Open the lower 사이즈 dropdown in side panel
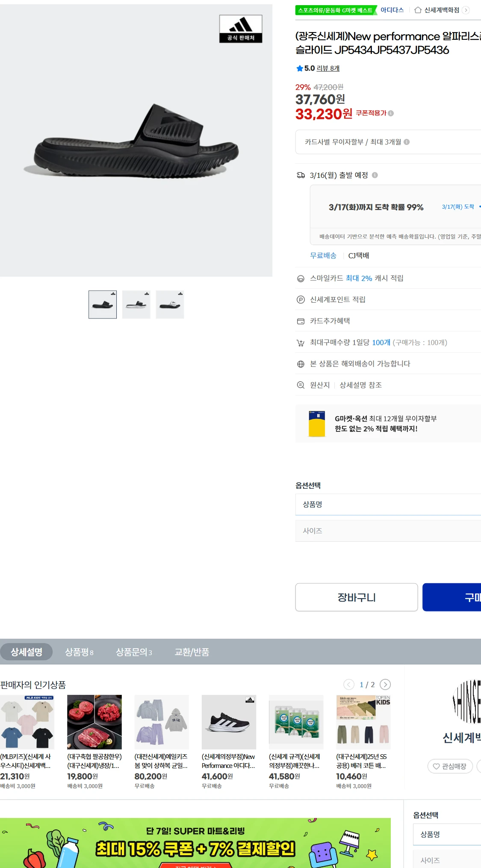481x868 pixels. [447, 859]
